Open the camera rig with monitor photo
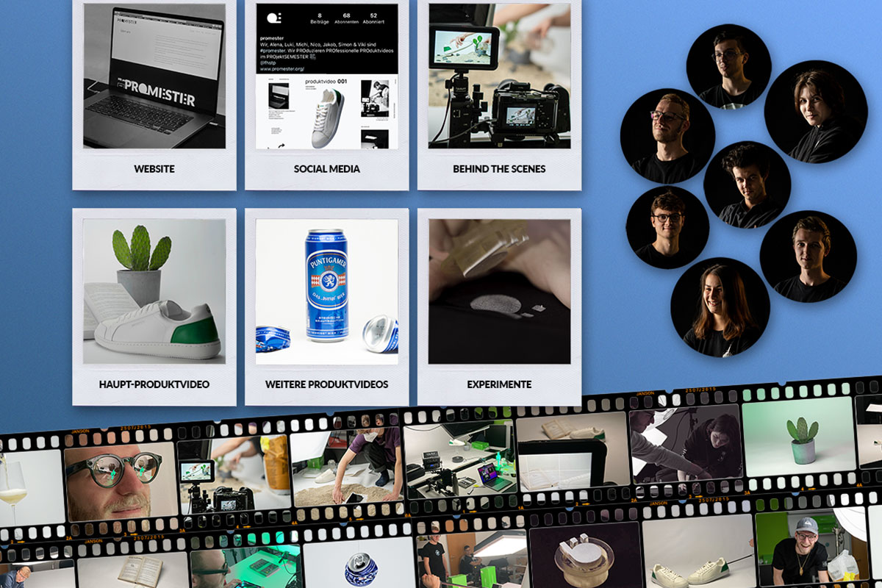Viewport: 882px width, 588px height. 499,76
